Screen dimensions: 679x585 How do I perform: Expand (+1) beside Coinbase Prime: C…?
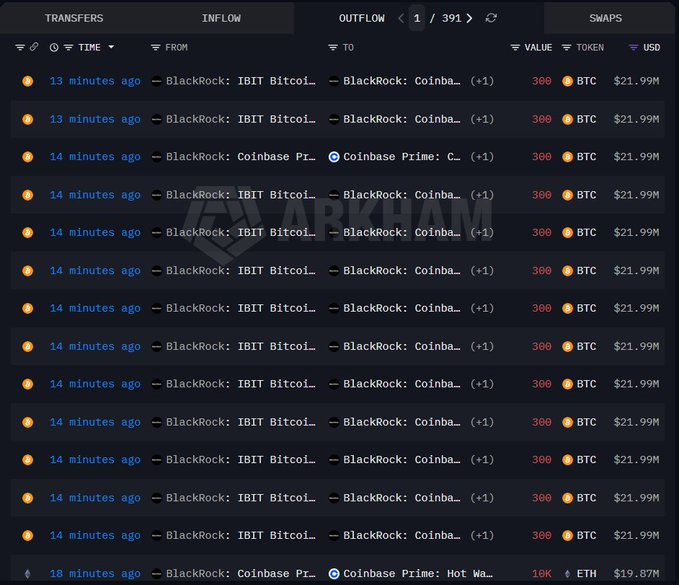click(x=482, y=157)
